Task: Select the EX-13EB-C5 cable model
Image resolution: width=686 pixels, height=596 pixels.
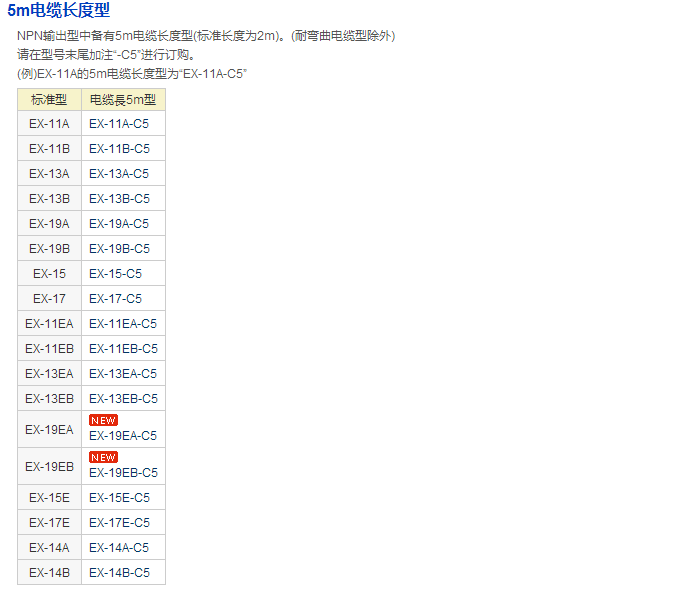Action: click(123, 399)
